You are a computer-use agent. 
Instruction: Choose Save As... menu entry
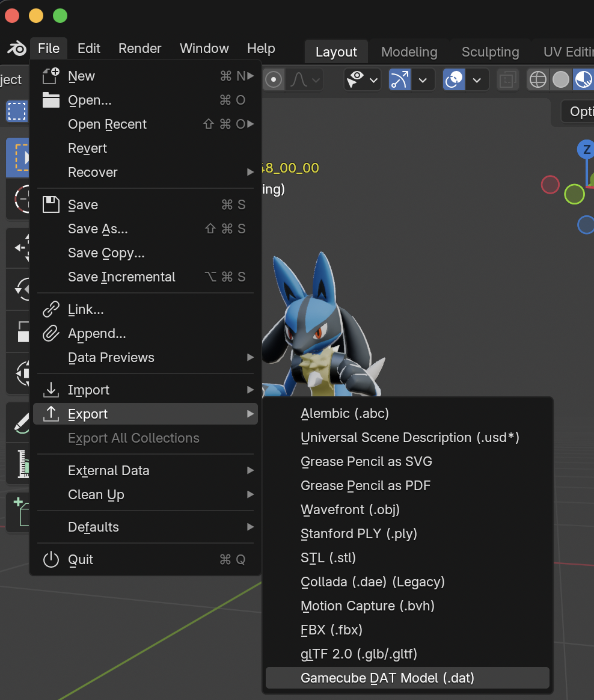coord(145,229)
